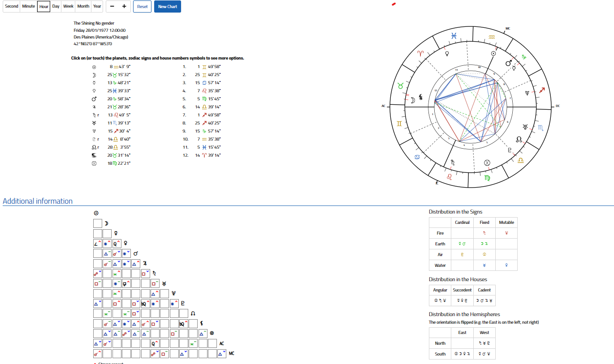Pick the Month time step option

click(x=83, y=6)
